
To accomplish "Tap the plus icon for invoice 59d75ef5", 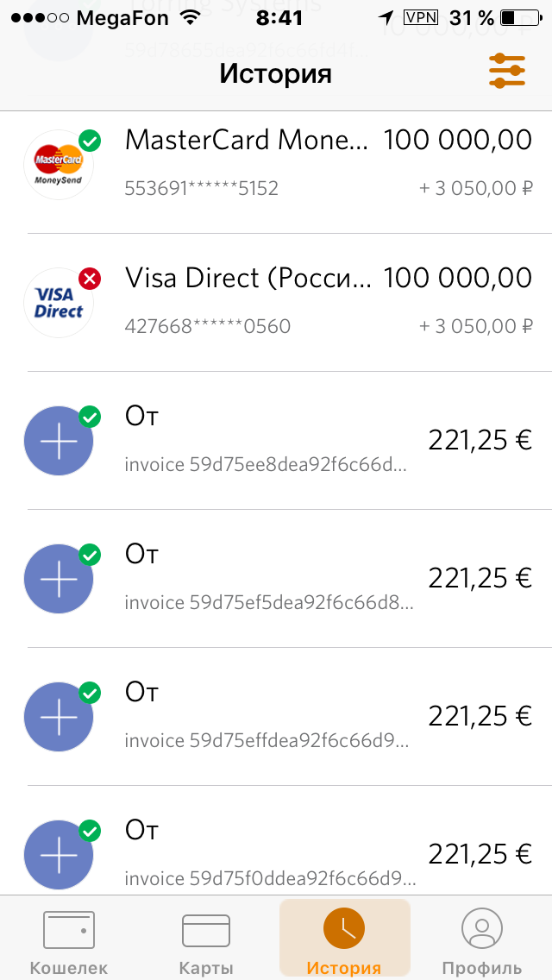I will tap(59, 579).
